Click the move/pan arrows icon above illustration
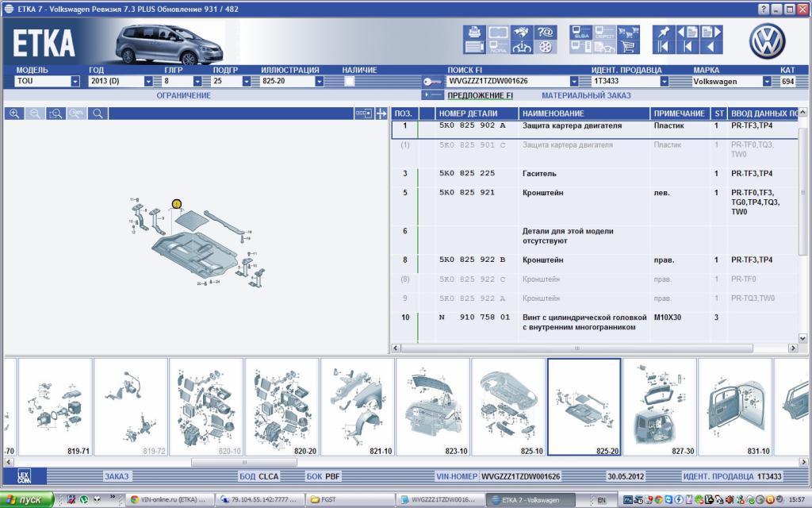 (381, 114)
